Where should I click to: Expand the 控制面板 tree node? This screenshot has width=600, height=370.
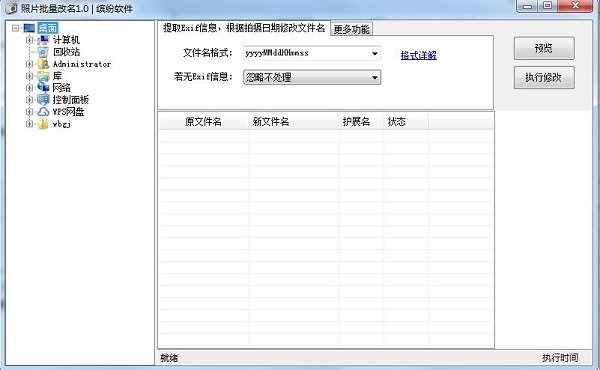(x=29, y=100)
